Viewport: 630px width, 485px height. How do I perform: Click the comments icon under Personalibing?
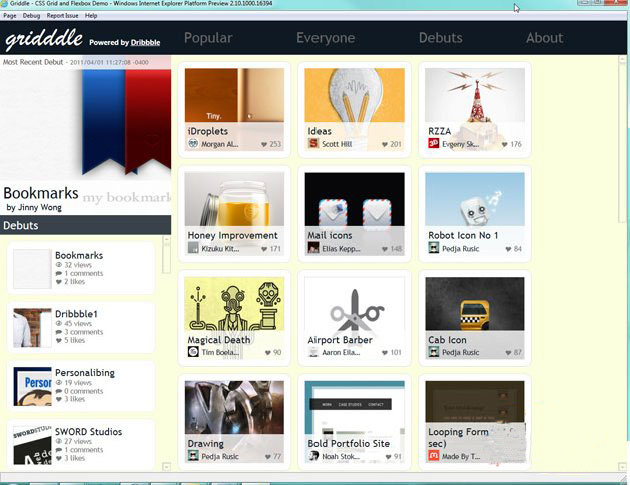coord(59,391)
